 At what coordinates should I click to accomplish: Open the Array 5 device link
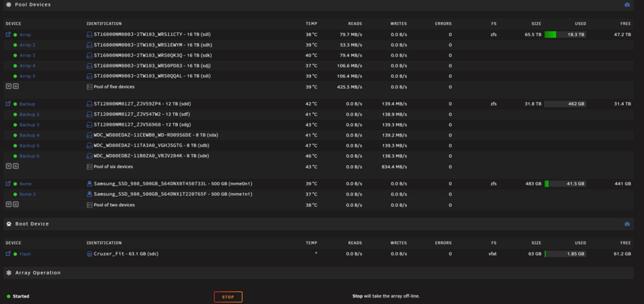tap(28, 77)
